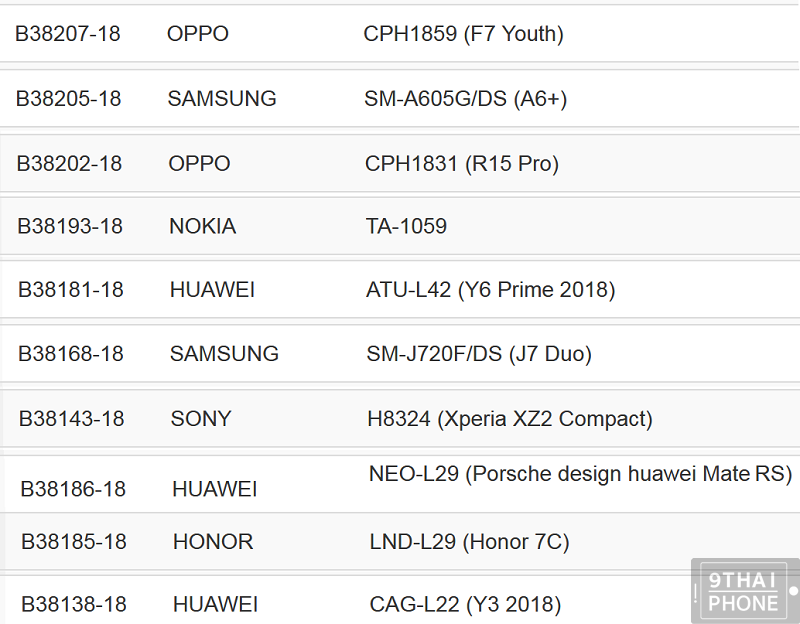800x624 pixels.
Task: Select certificate number B38207-18
Action: pos(68,34)
